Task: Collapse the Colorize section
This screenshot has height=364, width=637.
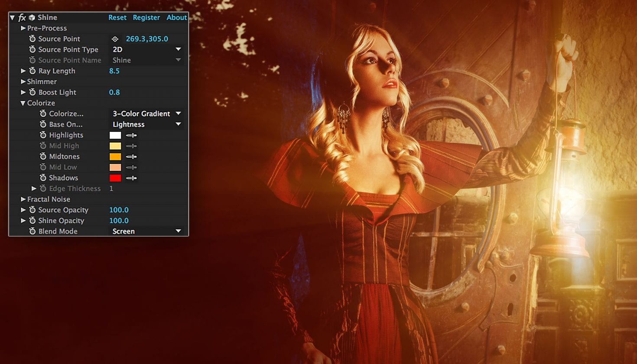Action: pos(23,103)
